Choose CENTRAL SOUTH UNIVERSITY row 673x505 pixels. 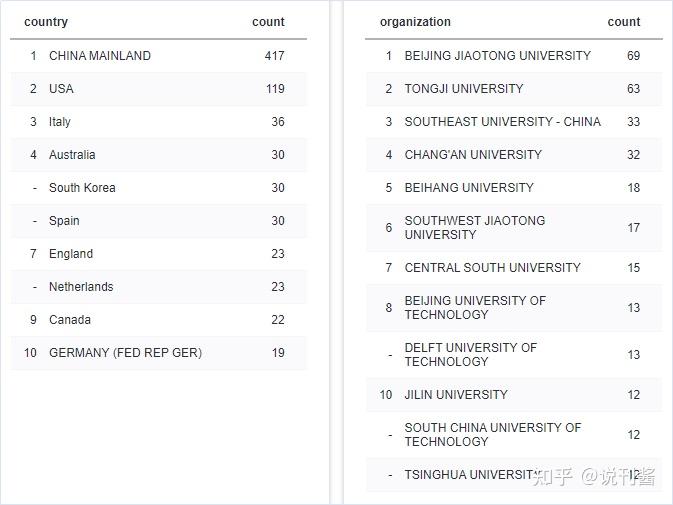click(x=492, y=268)
